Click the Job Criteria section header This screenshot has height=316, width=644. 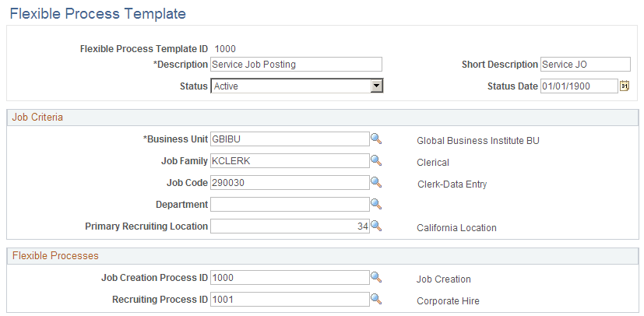click(x=37, y=118)
